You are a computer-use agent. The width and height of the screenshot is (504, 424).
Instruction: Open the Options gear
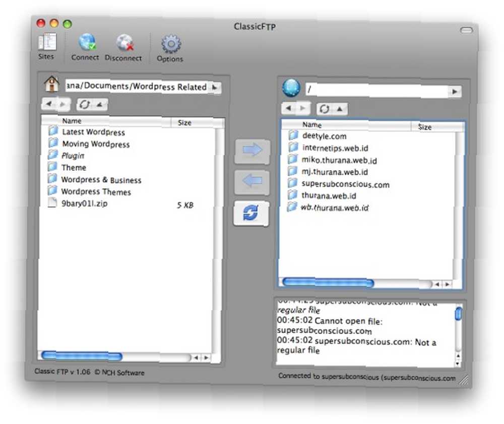tap(170, 48)
